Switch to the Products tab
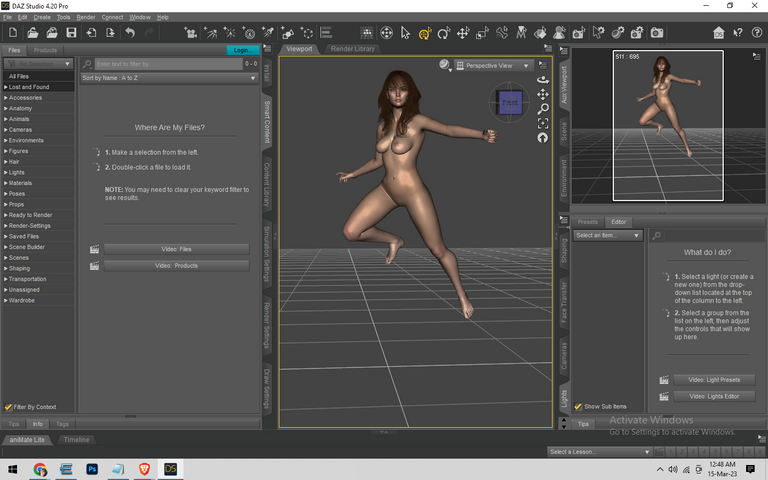Image resolution: width=768 pixels, height=480 pixels. (45, 50)
